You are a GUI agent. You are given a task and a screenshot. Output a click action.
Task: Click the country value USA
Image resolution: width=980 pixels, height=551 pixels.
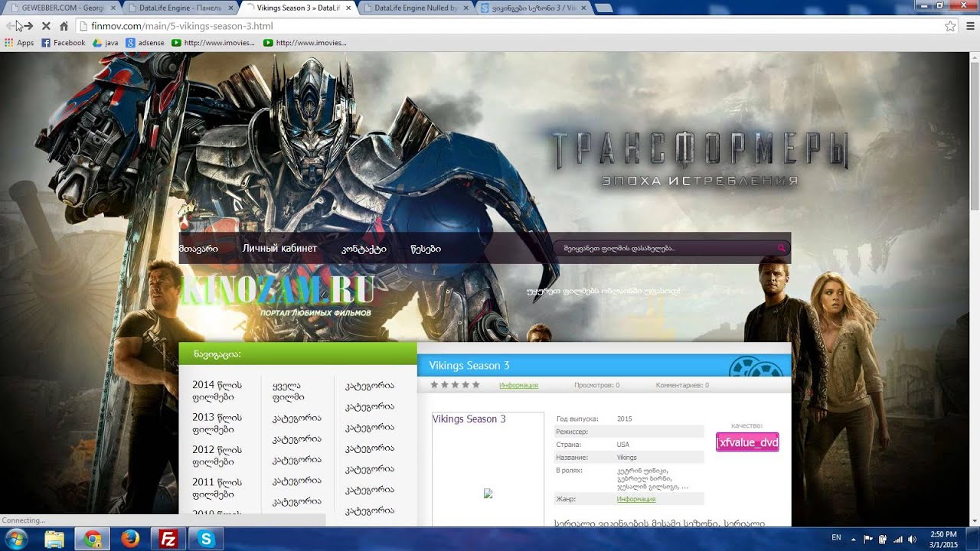point(623,445)
